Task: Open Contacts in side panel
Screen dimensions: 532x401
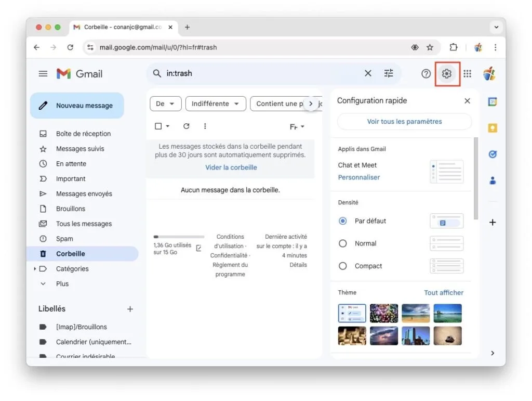Action: [x=493, y=180]
